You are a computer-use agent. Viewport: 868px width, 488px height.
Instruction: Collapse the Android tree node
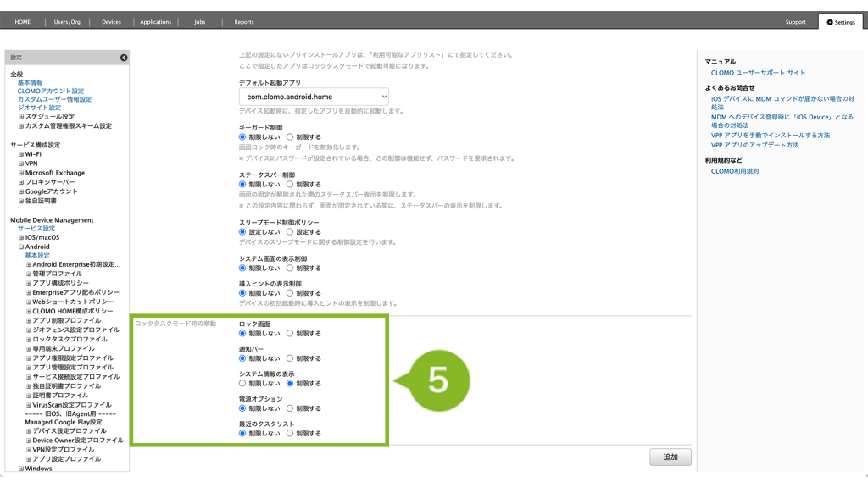[21, 247]
